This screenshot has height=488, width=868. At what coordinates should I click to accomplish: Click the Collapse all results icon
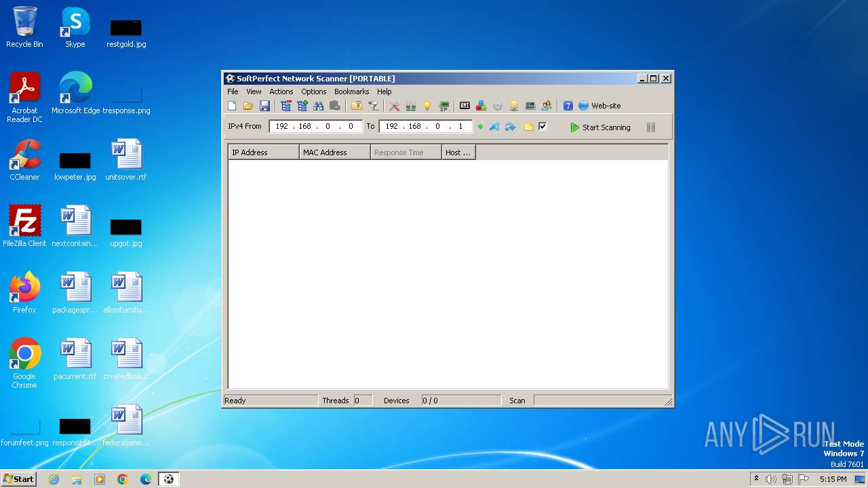285,106
